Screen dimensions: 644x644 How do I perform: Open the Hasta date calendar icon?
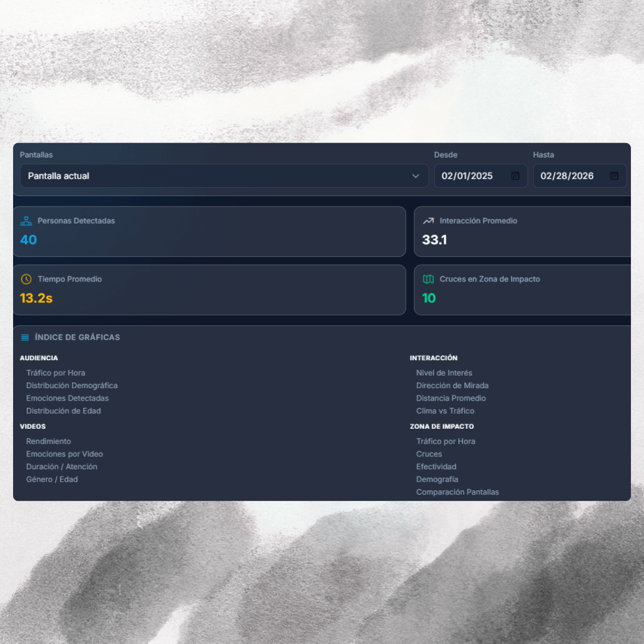point(614,176)
